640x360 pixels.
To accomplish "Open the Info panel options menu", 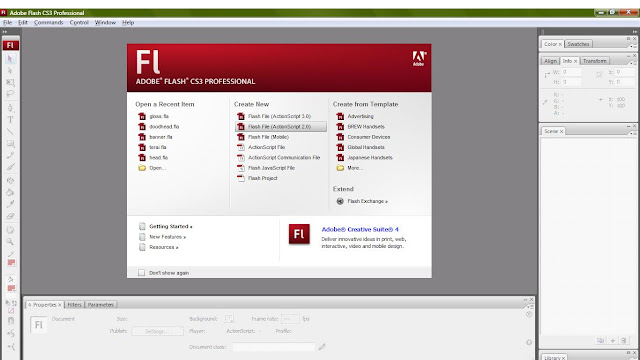I will 632,63.
